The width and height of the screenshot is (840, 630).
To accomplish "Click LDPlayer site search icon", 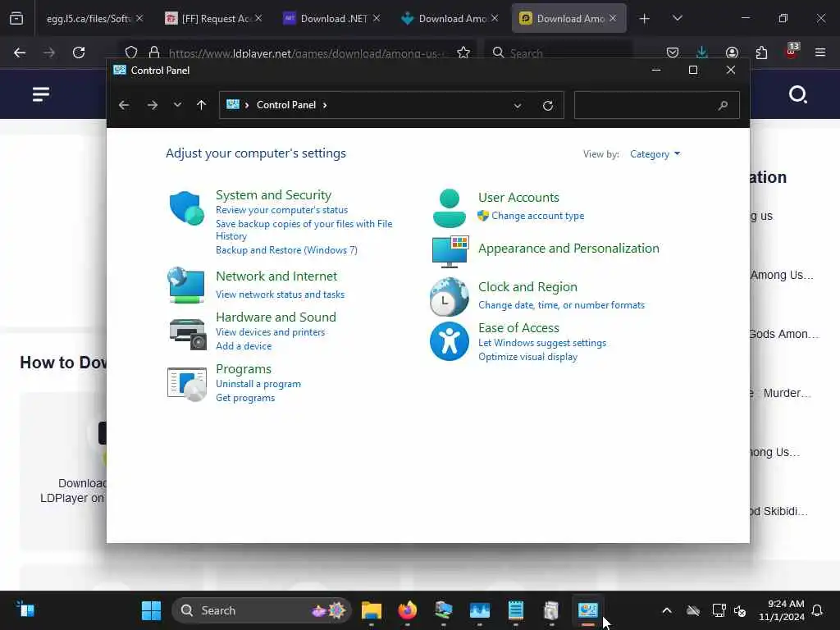I will coord(797,94).
